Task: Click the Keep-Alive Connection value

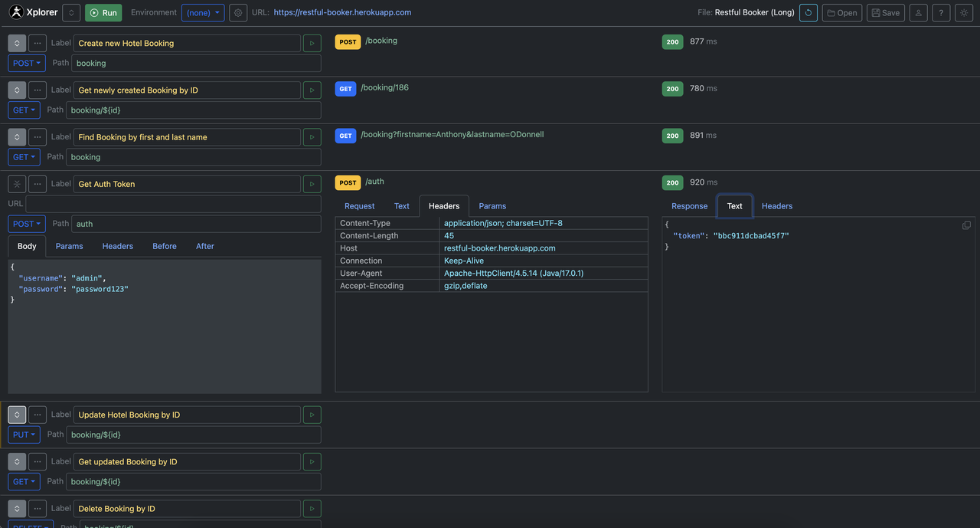Action: 464,261
